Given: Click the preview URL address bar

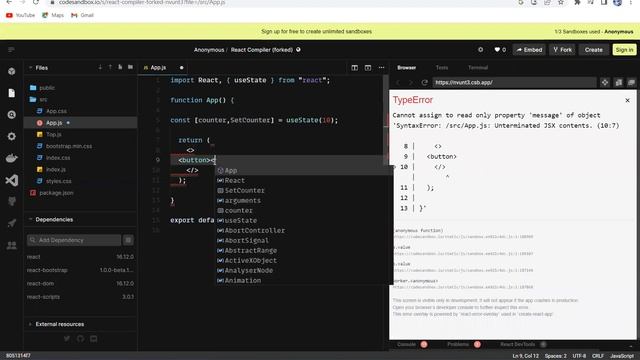Looking at the screenshot, I should pyautogui.click(x=513, y=82).
